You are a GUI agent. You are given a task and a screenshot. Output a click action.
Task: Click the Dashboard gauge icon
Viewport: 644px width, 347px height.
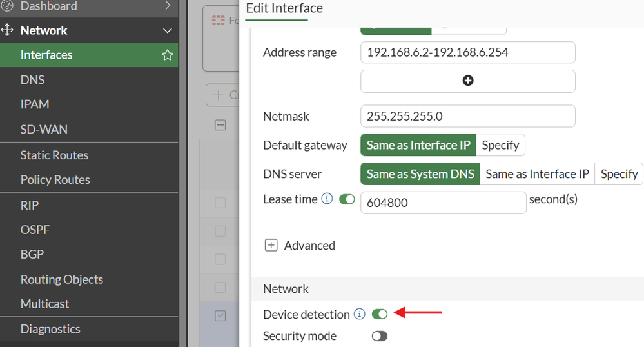coord(7,6)
